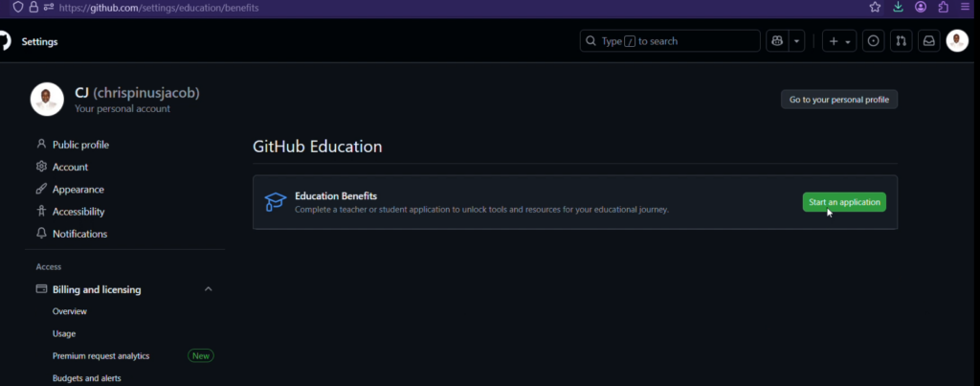This screenshot has height=386, width=980.
Task: Open the browser extensions puzzle icon
Action: click(943, 7)
